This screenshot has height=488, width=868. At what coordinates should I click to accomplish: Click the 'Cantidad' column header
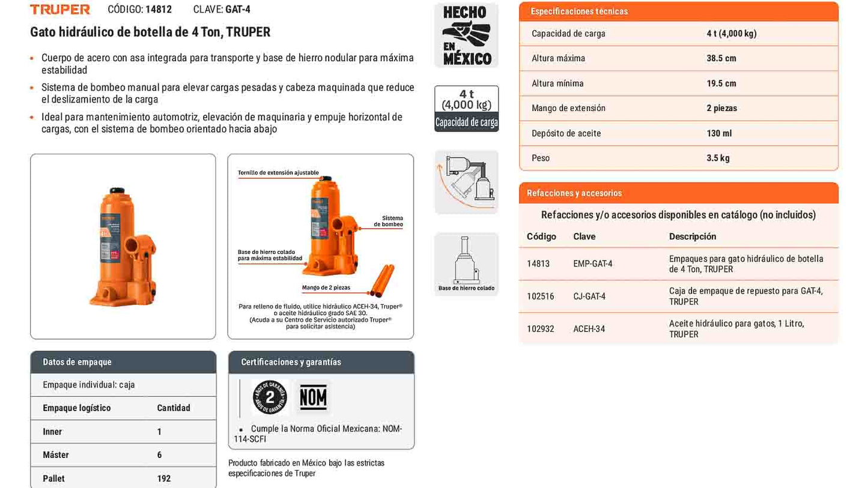point(174,408)
